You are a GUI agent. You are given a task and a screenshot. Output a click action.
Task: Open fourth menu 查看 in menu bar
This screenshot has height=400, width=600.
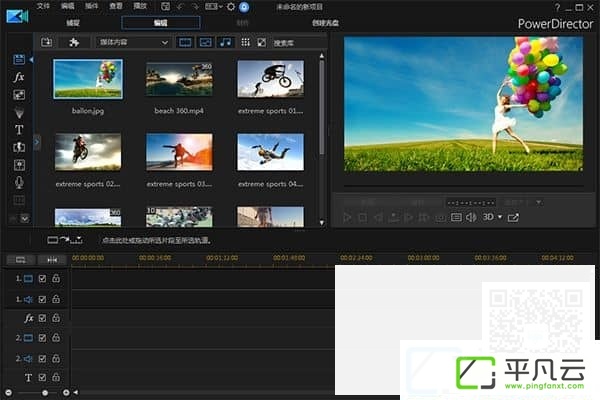click(116, 6)
